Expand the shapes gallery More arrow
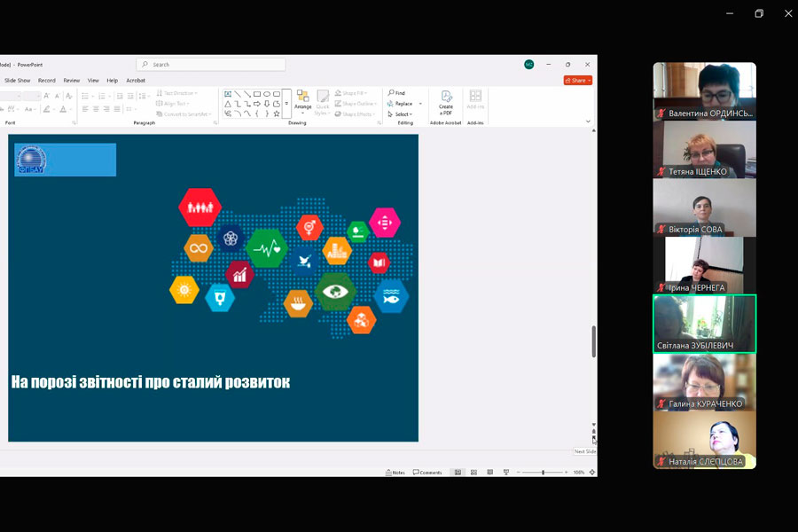The height and width of the screenshot is (532, 798). 286,104
